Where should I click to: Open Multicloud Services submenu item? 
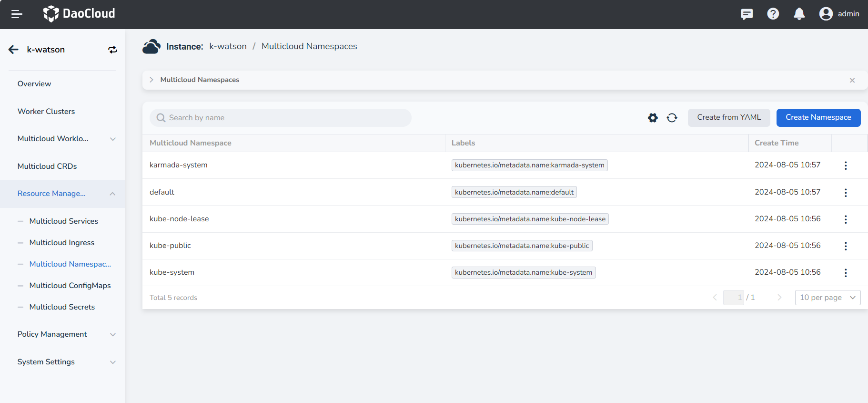click(x=64, y=221)
